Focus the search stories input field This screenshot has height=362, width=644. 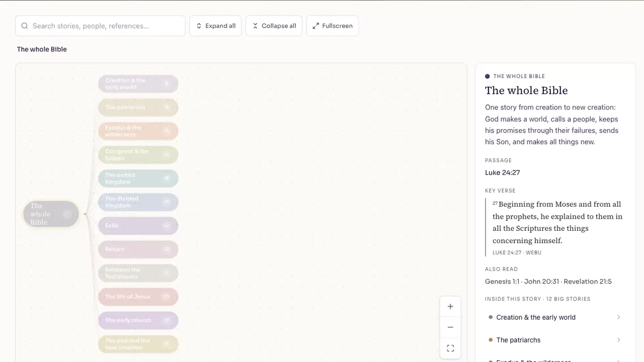pos(100,26)
